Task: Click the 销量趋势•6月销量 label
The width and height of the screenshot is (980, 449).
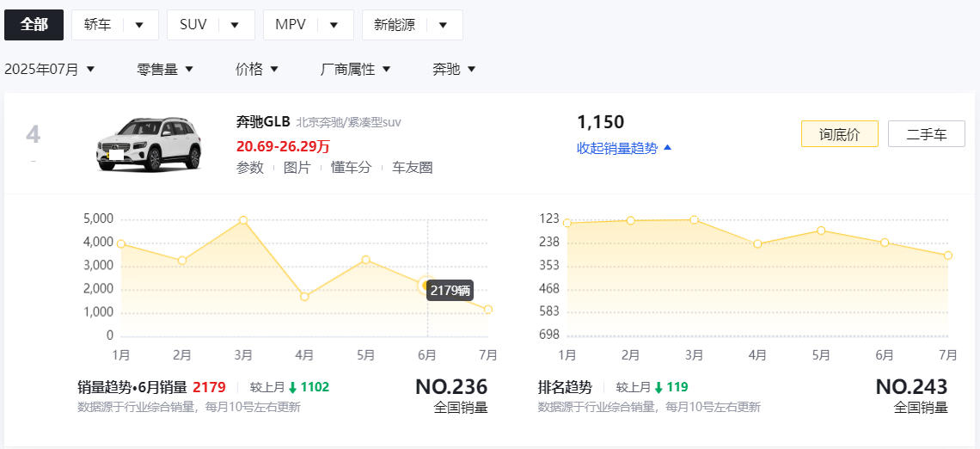Action: click(x=132, y=387)
